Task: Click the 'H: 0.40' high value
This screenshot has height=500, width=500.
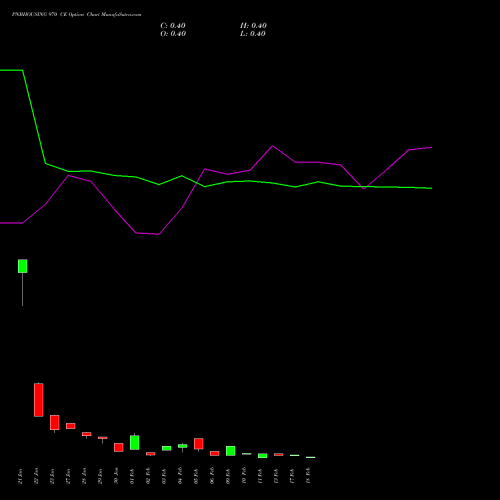Action: [x=253, y=26]
